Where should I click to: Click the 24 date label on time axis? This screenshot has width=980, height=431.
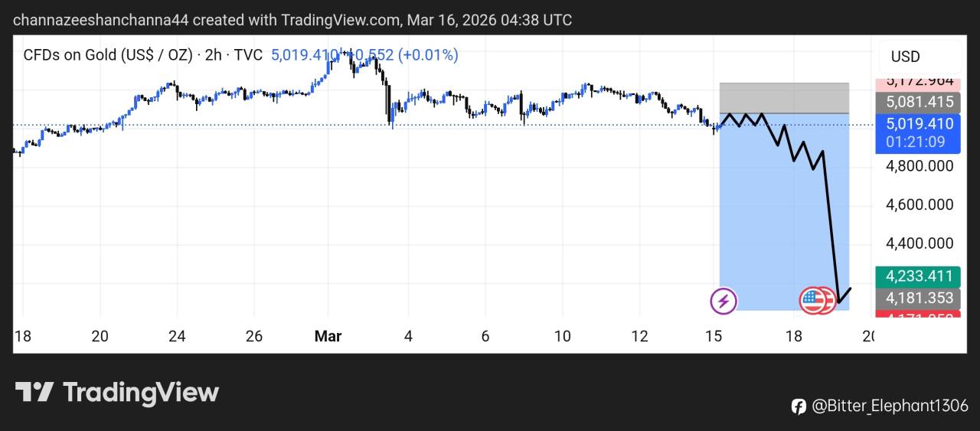pyautogui.click(x=177, y=336)
